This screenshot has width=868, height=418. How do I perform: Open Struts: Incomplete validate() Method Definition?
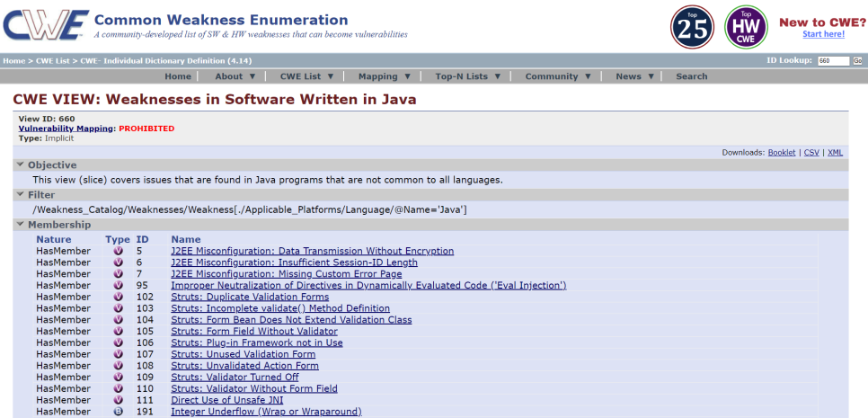[280, 308]
